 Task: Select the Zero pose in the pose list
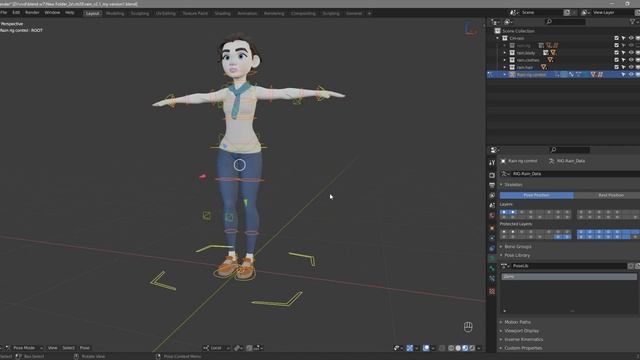pyautogui.click(x=569, y=276)
